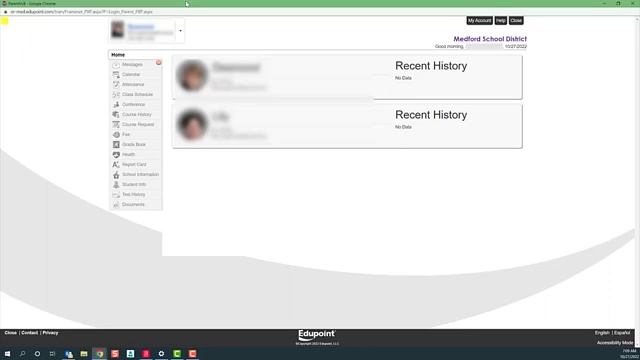Click the red unread badge beside Messages

coord(158,62)
